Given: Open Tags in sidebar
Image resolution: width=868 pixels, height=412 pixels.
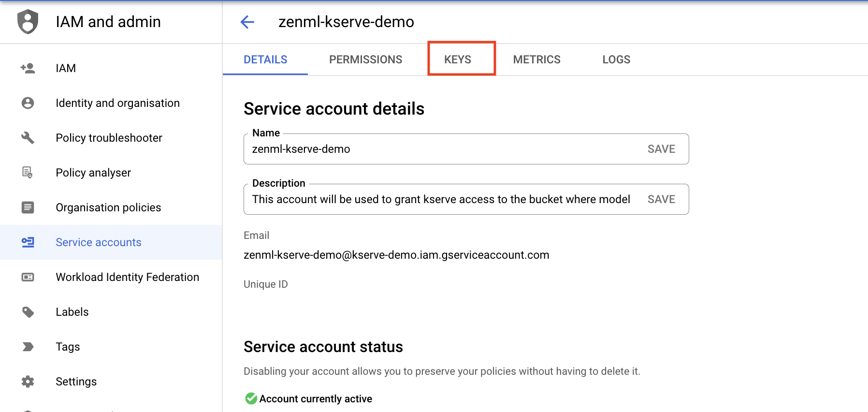Looking at the screenshot, I should tap(111, 347).
